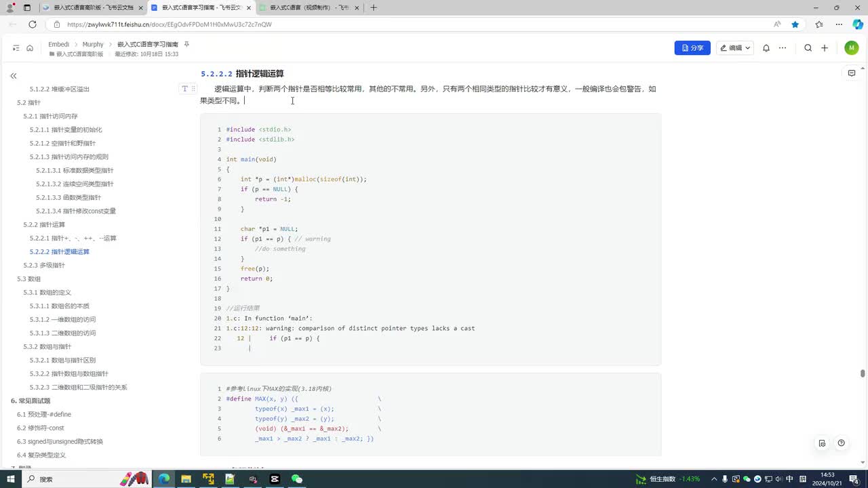868x488 pixels.
Task: Open File Explorer from the taskbar
Action: point(186,479)
